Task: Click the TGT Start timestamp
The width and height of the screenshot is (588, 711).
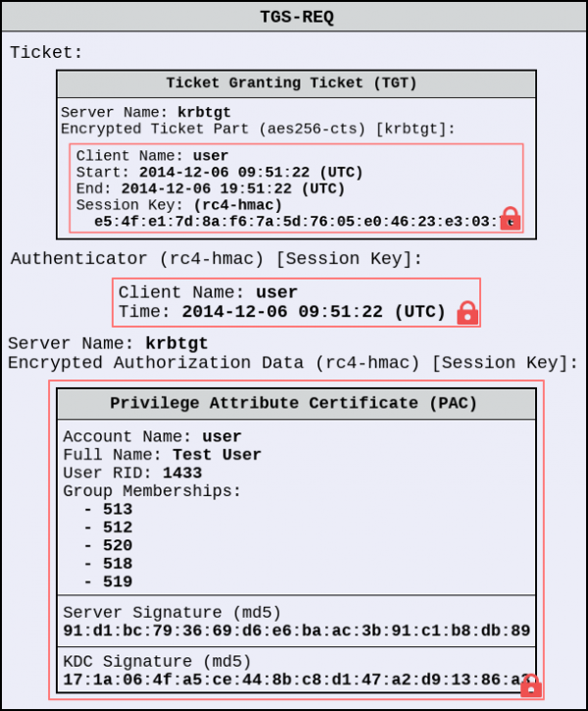Action: coord(251,173)
